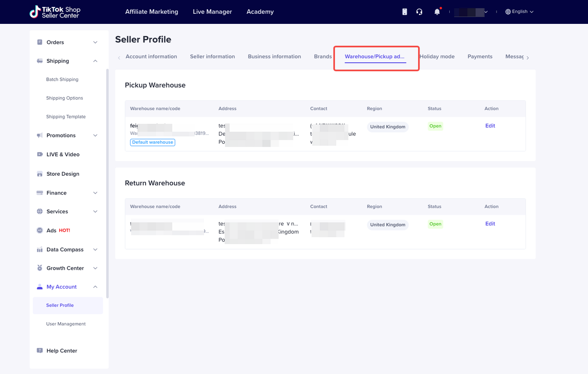Open Shipping Template in sidebar

pyautogui.click(x=66, y=117)
